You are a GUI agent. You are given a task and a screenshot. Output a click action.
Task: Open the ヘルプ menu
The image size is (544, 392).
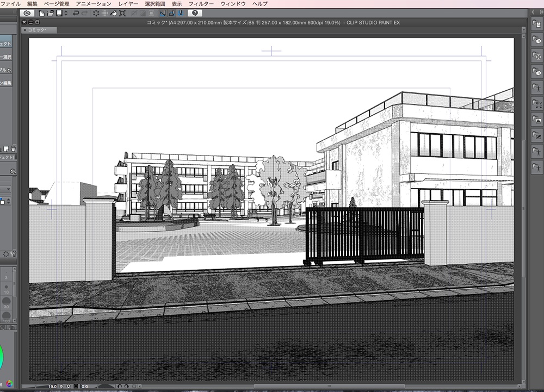(x=260, y=3)
